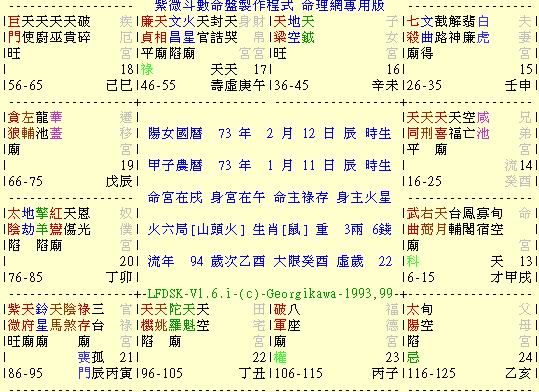This screenshot has width=539, height=392.
Task: Click the purple star name 華蓋
Action: (56, 126)
